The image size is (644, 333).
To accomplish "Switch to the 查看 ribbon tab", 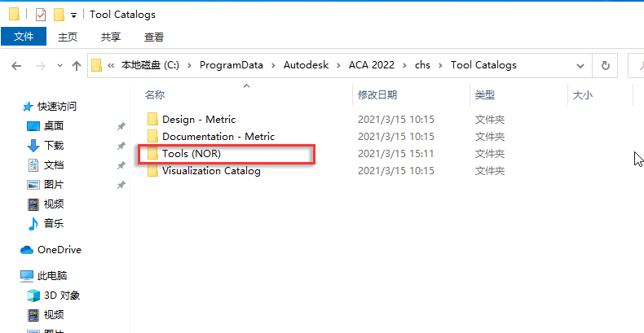I will coord(153,37).
